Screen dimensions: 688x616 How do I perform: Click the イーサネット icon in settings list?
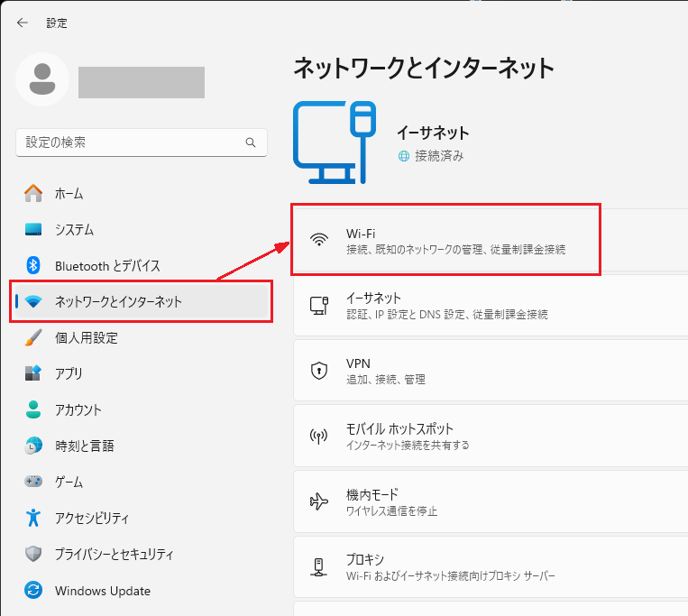(x=319, y=306)
